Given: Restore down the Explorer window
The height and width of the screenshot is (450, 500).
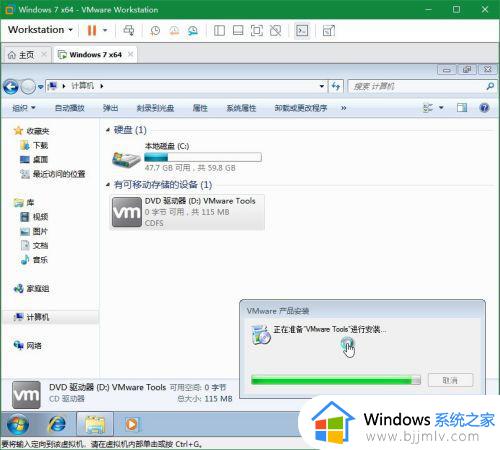Looking at the screenshot, I should pos(467,70).
